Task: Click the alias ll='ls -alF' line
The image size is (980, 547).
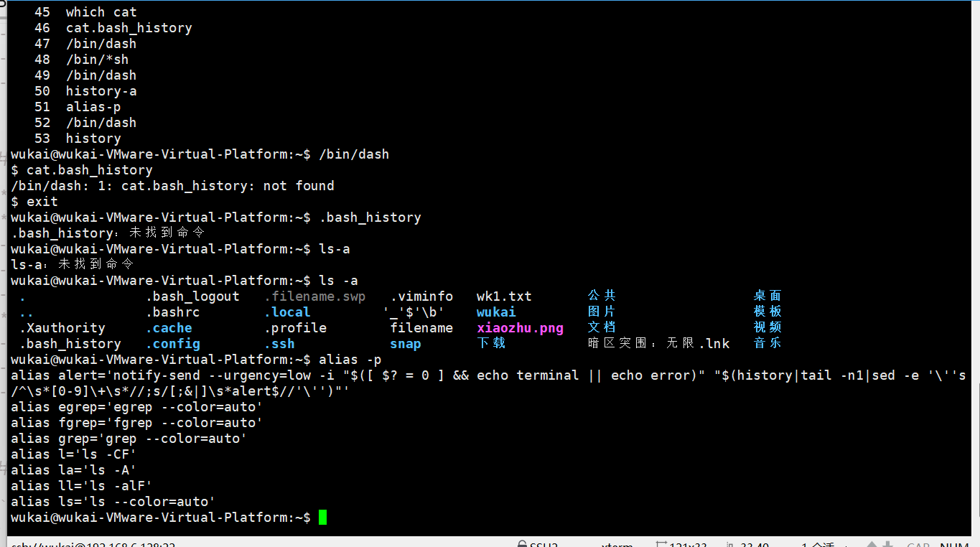Action: click(81, 486)
